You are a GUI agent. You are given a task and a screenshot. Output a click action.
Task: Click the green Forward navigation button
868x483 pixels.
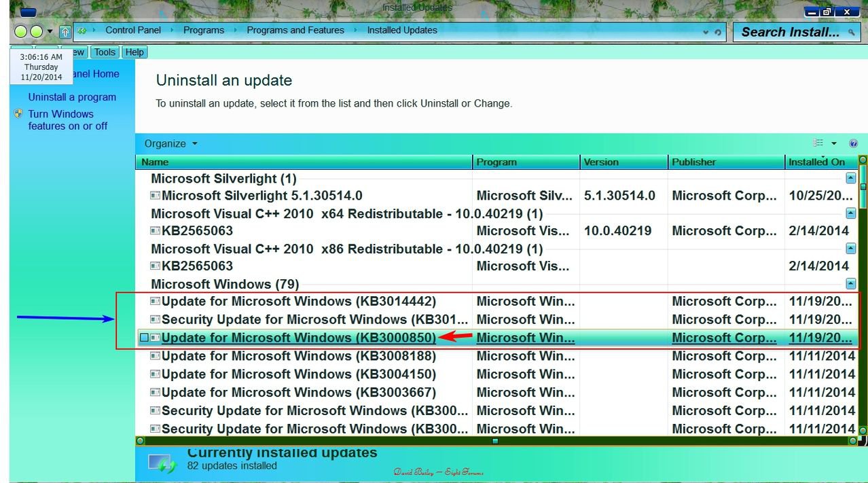37,31
